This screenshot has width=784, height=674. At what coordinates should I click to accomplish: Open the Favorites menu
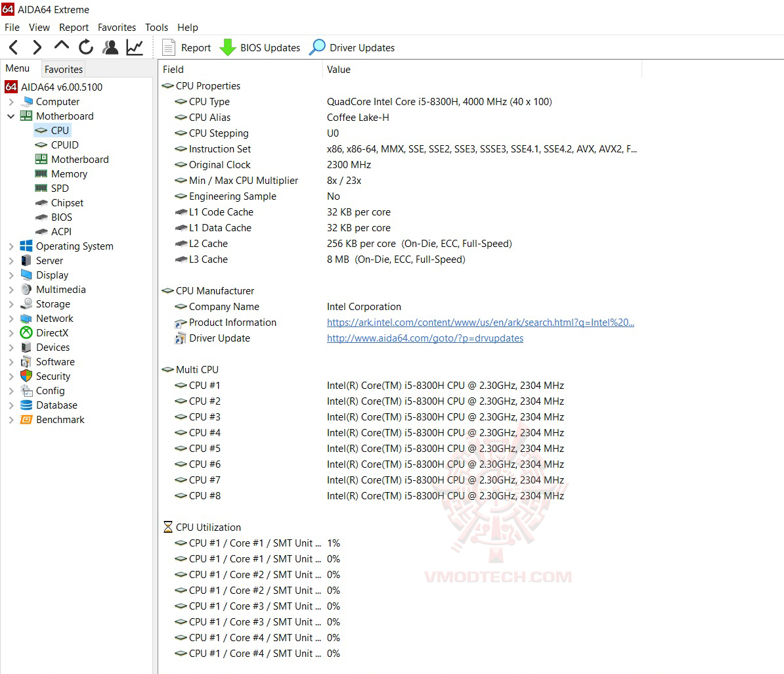(116, 28)
